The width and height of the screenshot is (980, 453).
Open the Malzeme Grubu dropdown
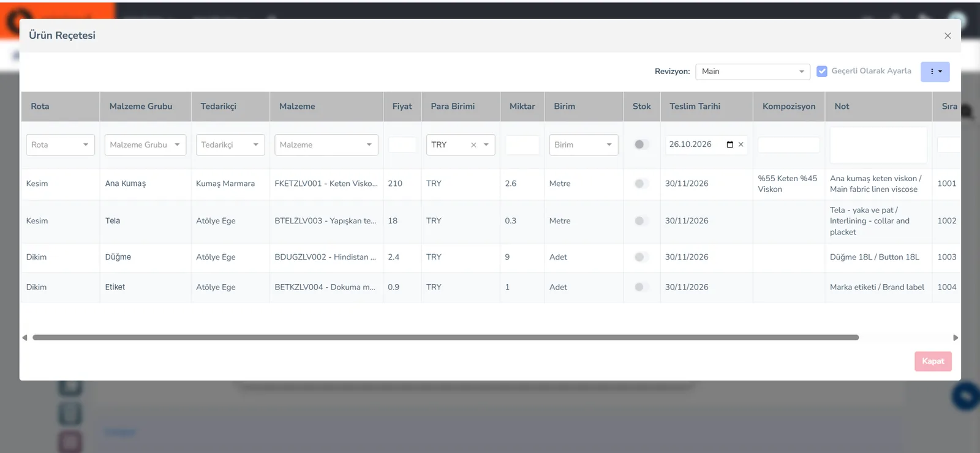(145, 145)
